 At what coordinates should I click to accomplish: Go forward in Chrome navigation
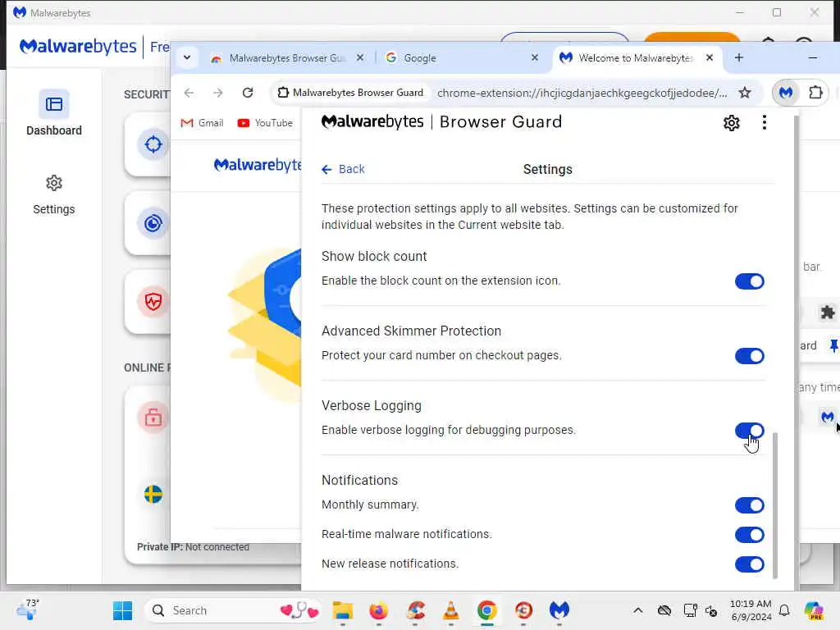pyautogui.click(x=218, y=93)
